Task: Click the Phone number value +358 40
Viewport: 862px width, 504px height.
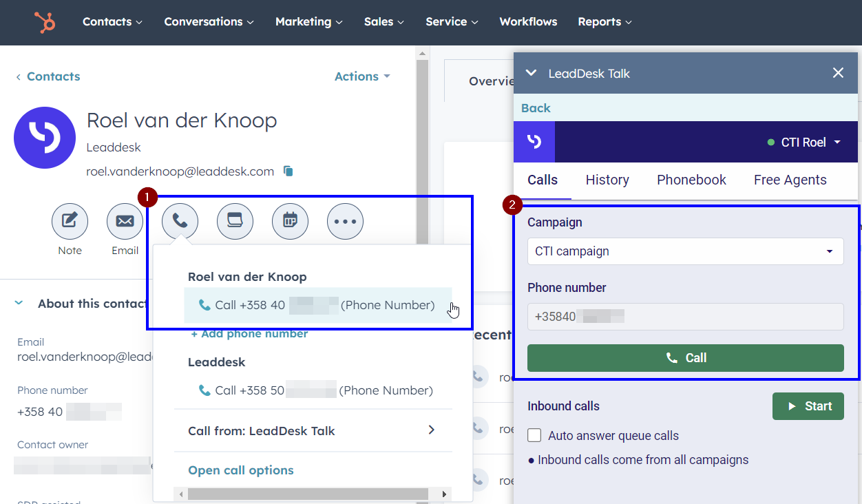Action: (x=69, y=412)
